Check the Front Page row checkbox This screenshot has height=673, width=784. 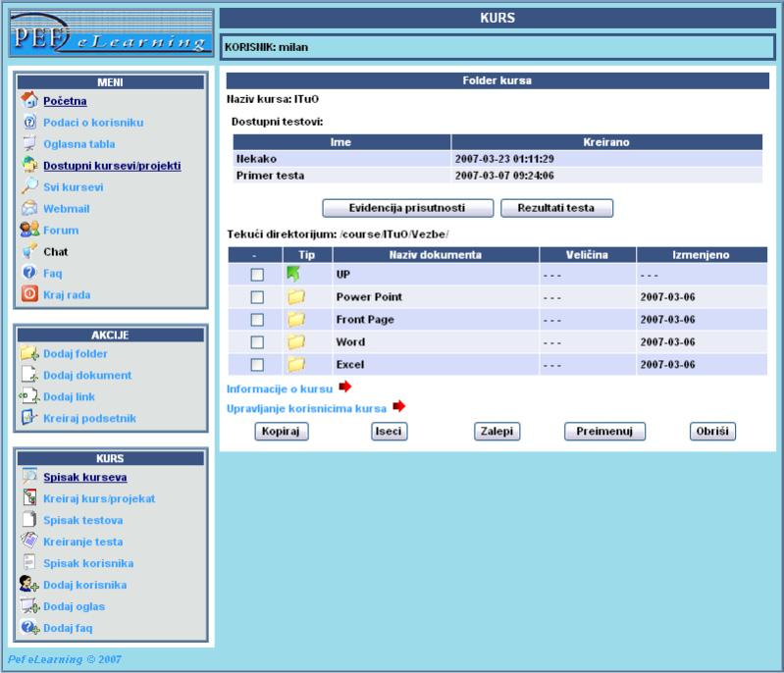(x=257, y=320)
